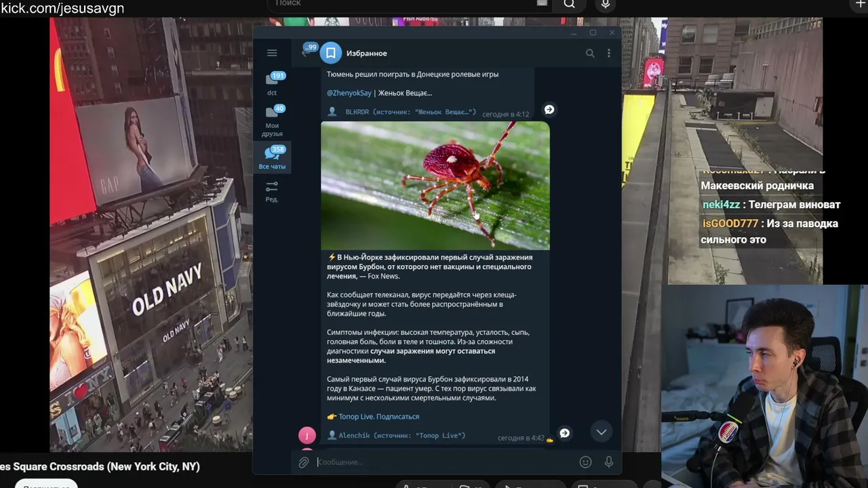
Task: Click neki4zz in the stream chat
Action: [x=721, y=205]
